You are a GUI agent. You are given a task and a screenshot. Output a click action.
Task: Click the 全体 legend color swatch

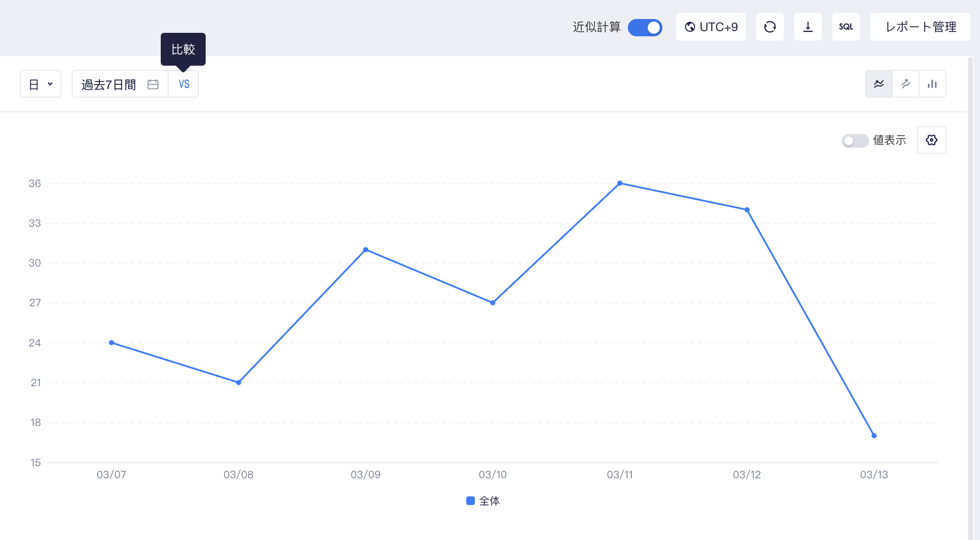(x=471, y=501)
